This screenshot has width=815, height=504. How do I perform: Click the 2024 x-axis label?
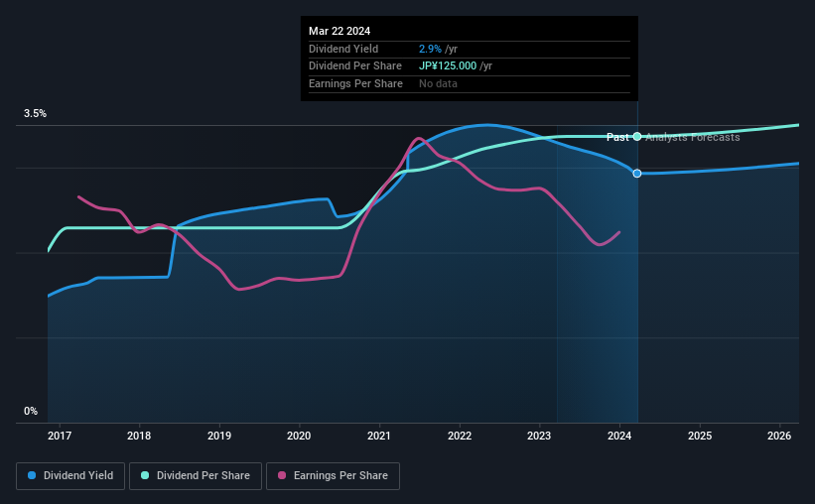619,436
